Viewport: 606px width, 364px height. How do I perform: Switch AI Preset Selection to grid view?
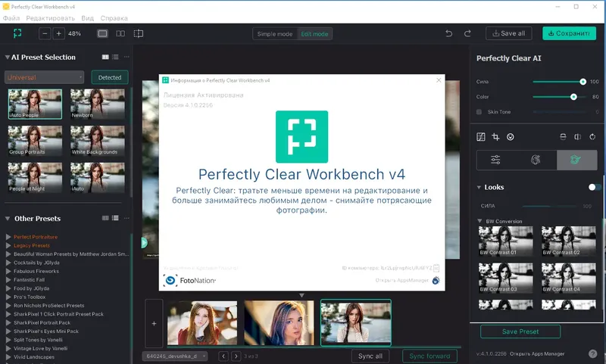tap(105, 57)
